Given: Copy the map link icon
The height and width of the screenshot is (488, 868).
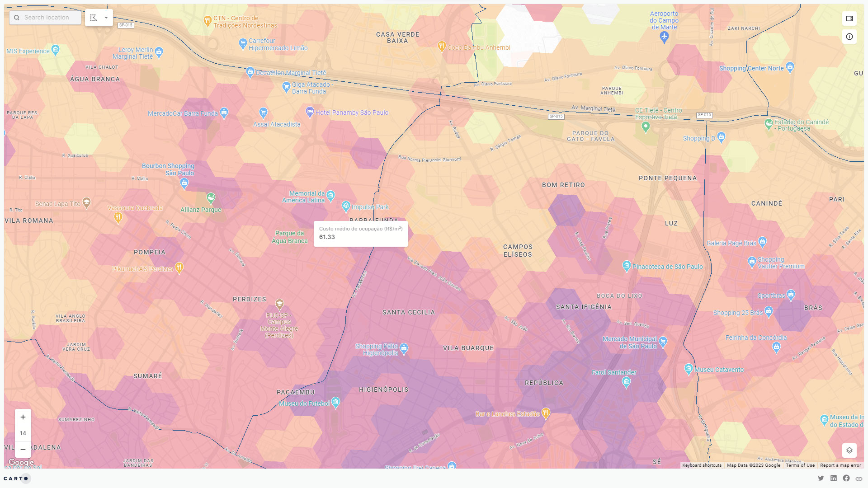Looking at the screenshot, I should [x=859, y=479].
